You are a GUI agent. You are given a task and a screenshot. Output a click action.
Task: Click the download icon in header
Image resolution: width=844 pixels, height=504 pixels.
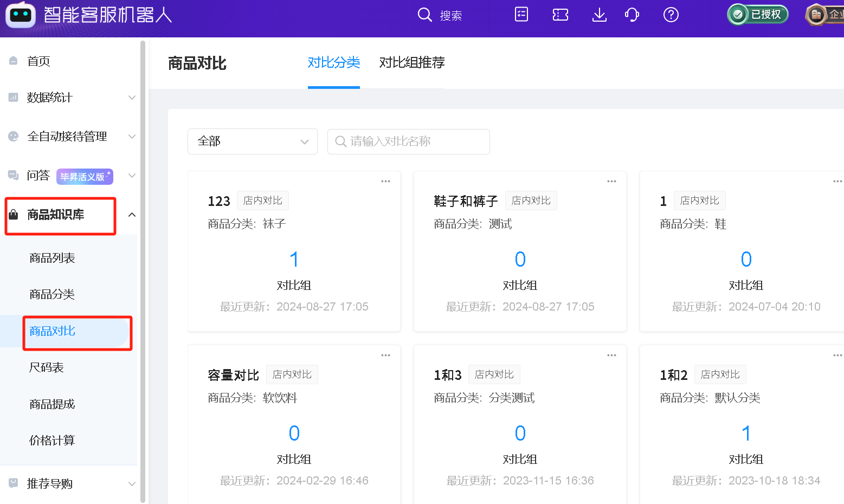click(600, 15)
